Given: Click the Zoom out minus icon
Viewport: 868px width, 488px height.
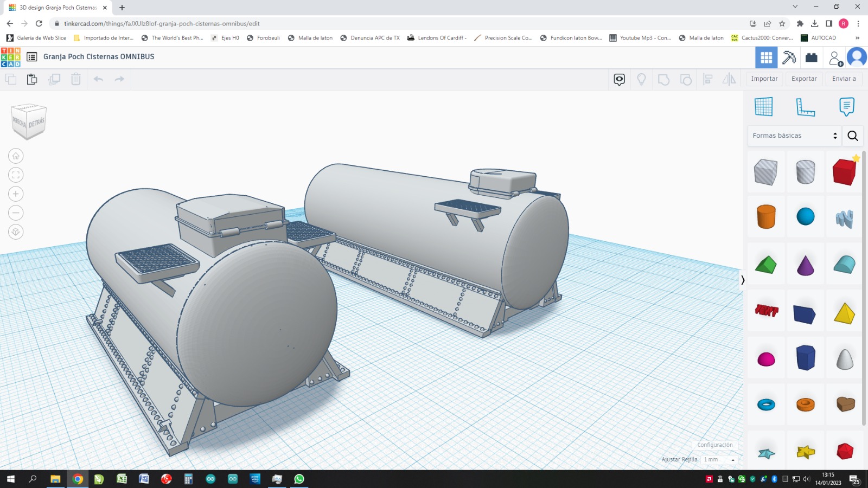Looking at the screenshot, I should (x=16, y=213).
